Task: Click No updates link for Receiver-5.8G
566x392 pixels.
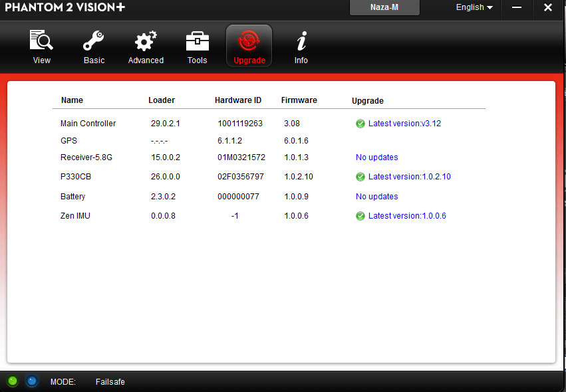Action: click(x=377, y=157)
